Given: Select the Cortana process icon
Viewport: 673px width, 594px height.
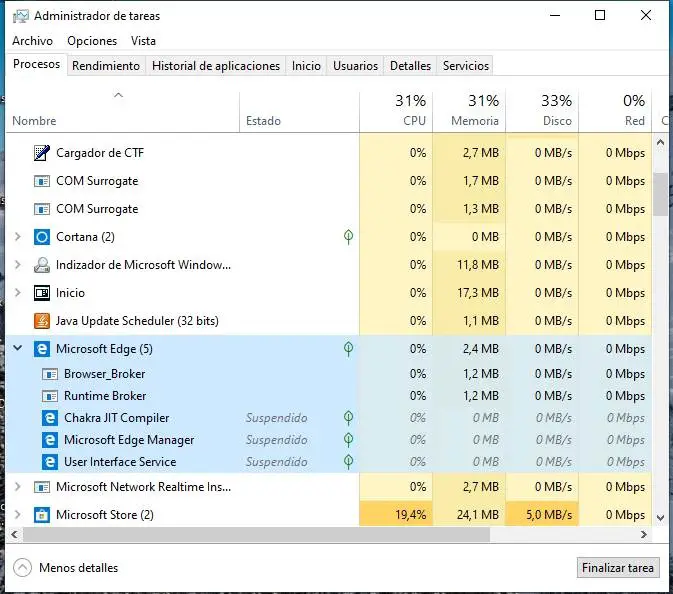Looking at the screenshot, I should pyautogui.click(x=42, y=237).
